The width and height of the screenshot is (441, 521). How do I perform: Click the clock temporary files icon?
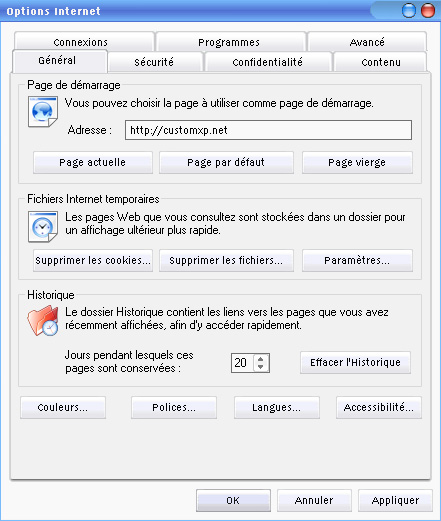[43, 226]
